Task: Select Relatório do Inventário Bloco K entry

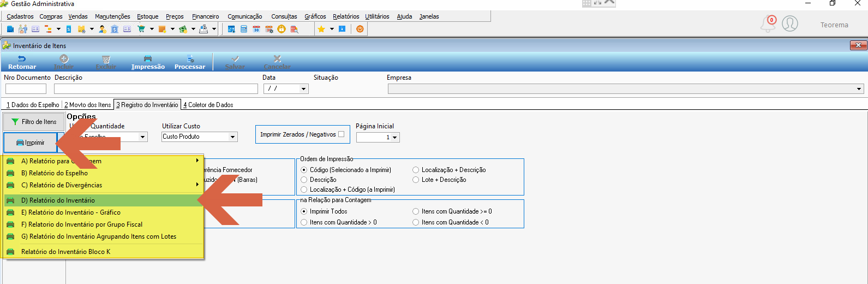Action: tap(104, 252)
